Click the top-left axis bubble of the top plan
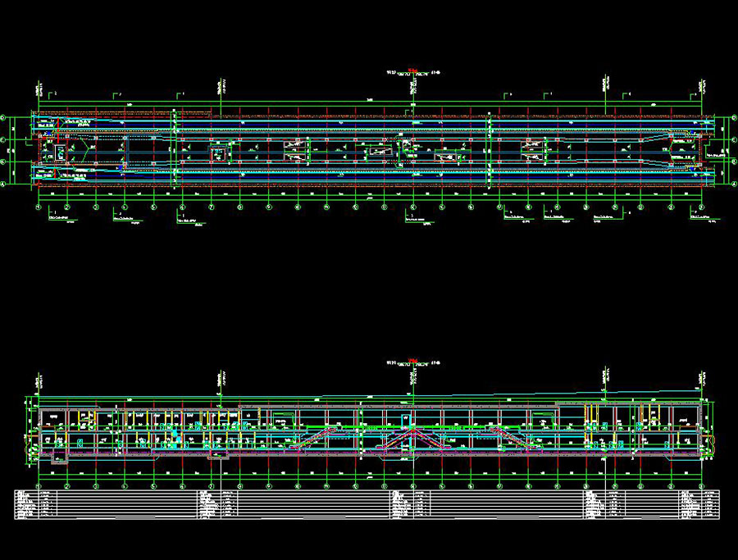This screenshot has height=560, width=738. coord(3,119)
